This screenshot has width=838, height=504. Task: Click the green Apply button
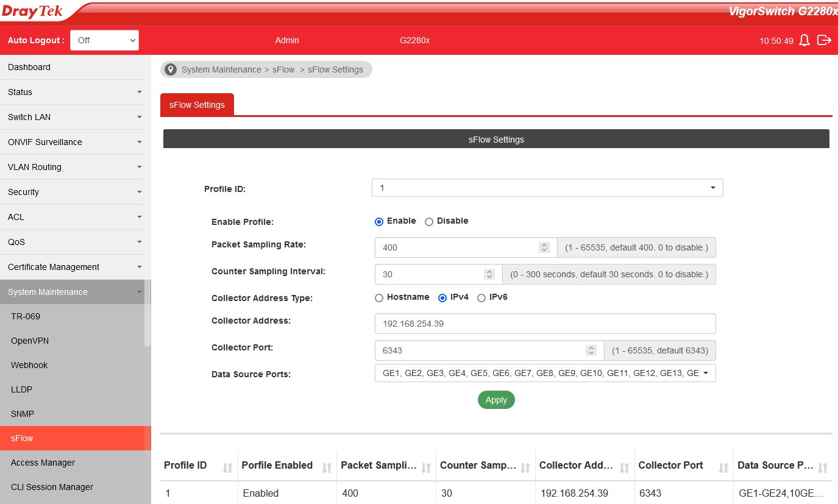pyautogui.click(x=496, y=400)
